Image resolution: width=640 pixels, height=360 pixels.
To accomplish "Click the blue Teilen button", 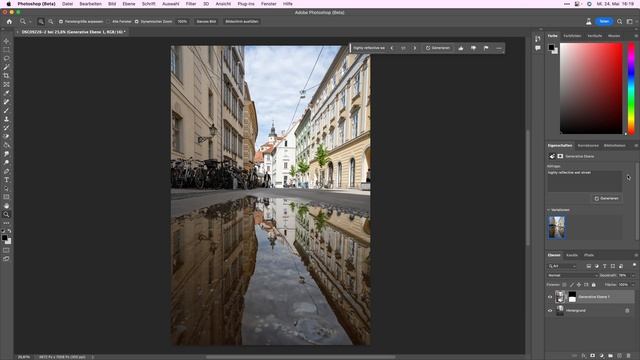I will point(604,22).
